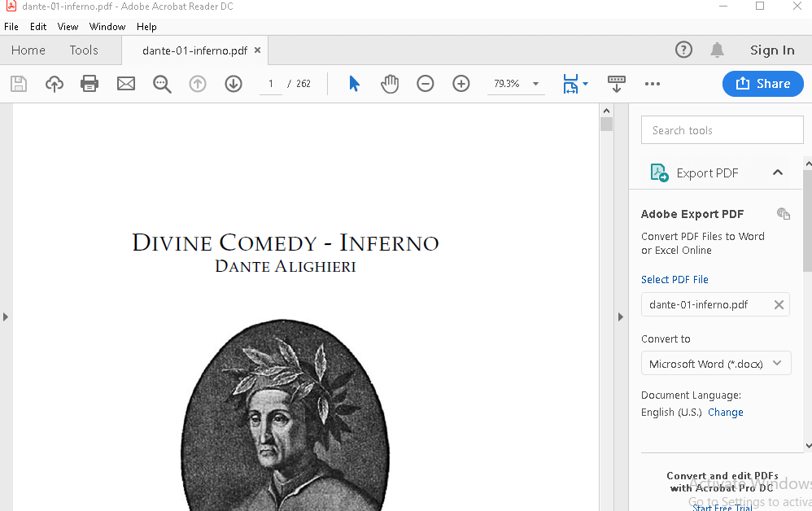Click the Select PDF File link
The height and width of the screenshot is (511, 812).
tap(674, 280)
